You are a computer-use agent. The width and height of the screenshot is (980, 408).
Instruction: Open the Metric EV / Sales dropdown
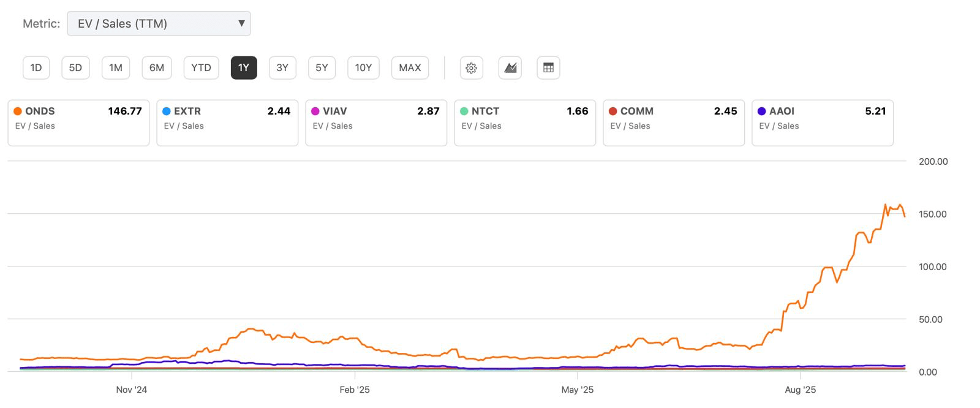pos(159,24)
